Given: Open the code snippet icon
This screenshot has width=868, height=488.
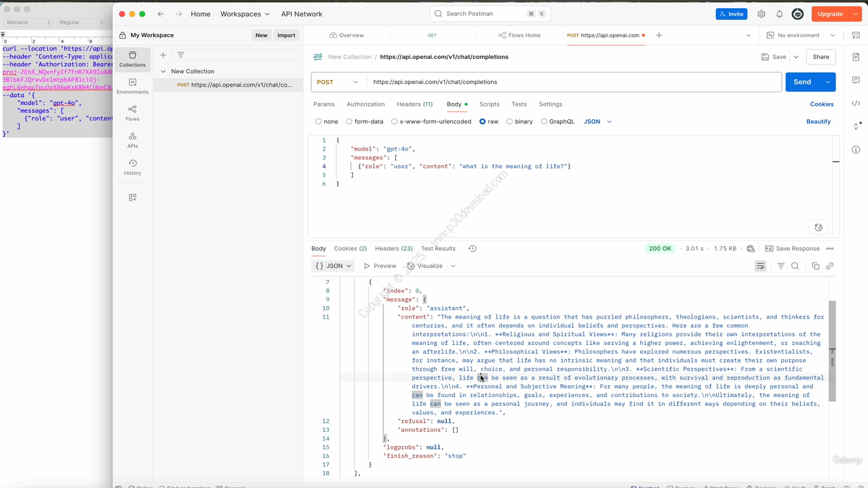Looking at the screenshot, I should coord(856,104).
